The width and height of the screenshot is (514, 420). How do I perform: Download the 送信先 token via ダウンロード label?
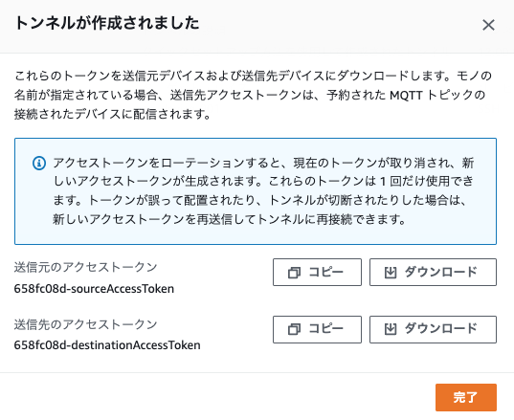[440, 329]
